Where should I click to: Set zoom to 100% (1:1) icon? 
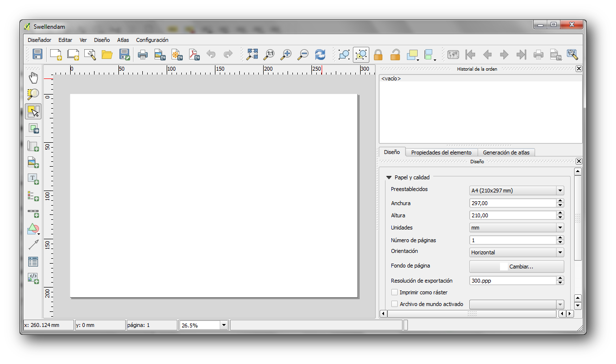[269, 54]
